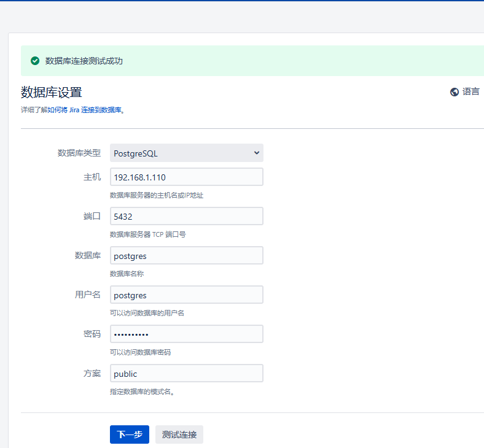Click the 端口 label

tap(92, 216)
